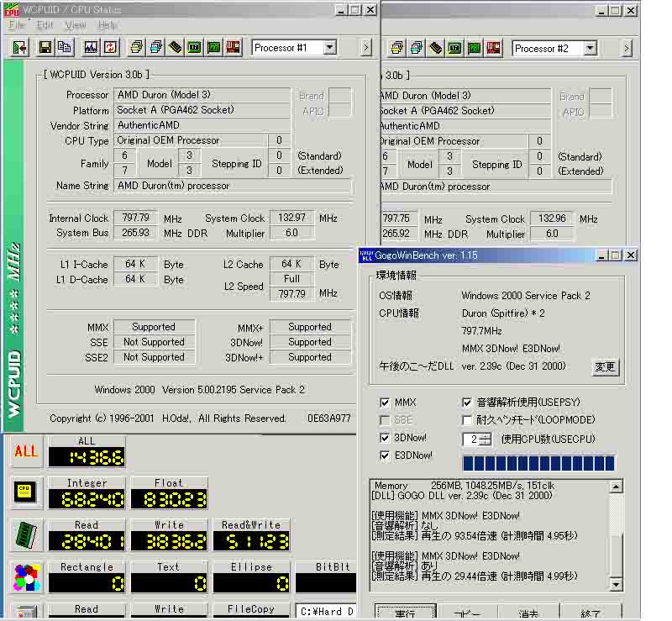Expand toolbar overflow arrow beside Processor #1

365,47
